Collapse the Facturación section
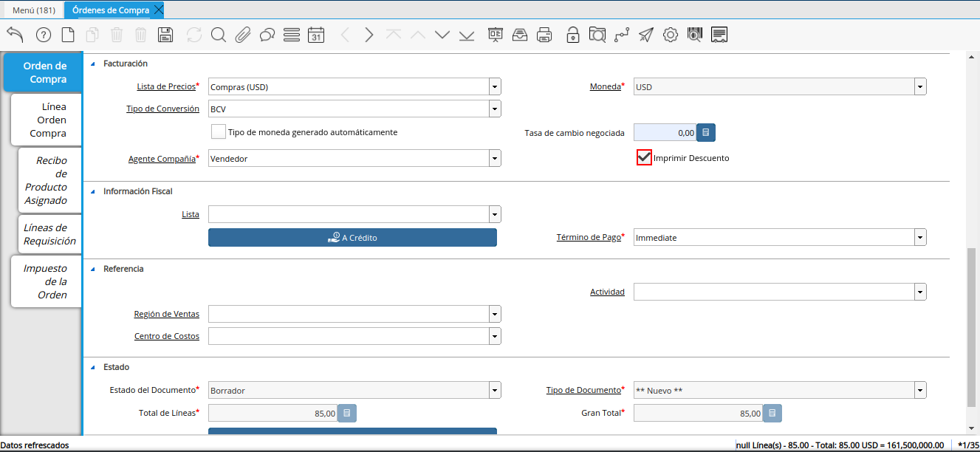980x452 pixels. [93, 64]
